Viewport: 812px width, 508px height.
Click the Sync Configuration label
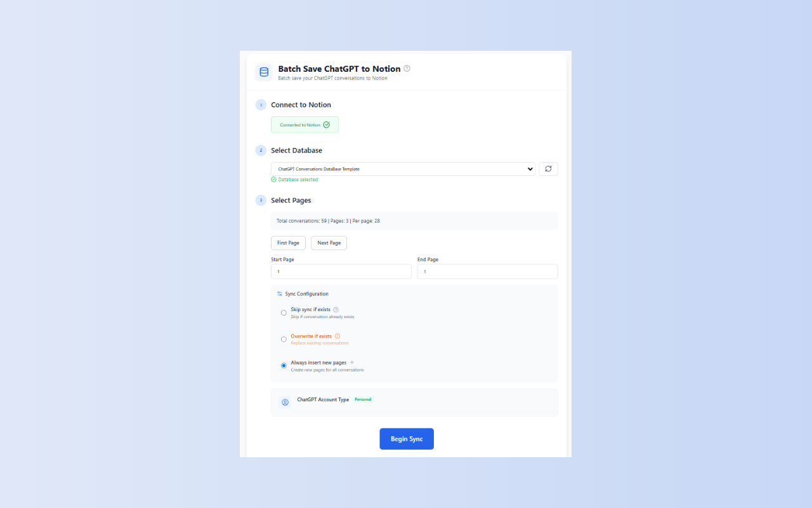pos(307,294)
